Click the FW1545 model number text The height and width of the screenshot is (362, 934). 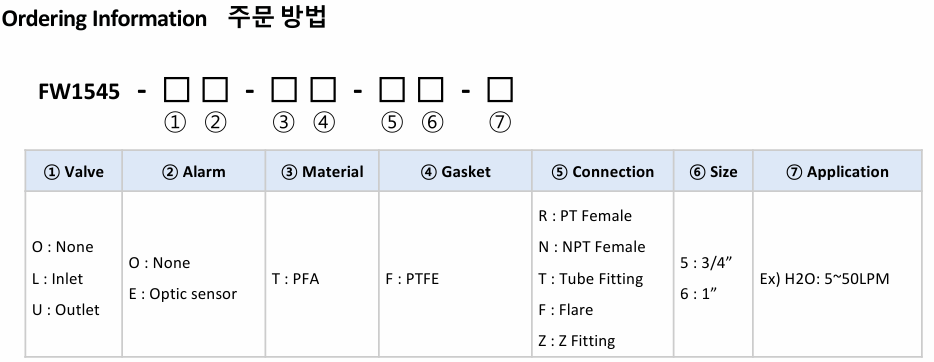tap(79, 92)
